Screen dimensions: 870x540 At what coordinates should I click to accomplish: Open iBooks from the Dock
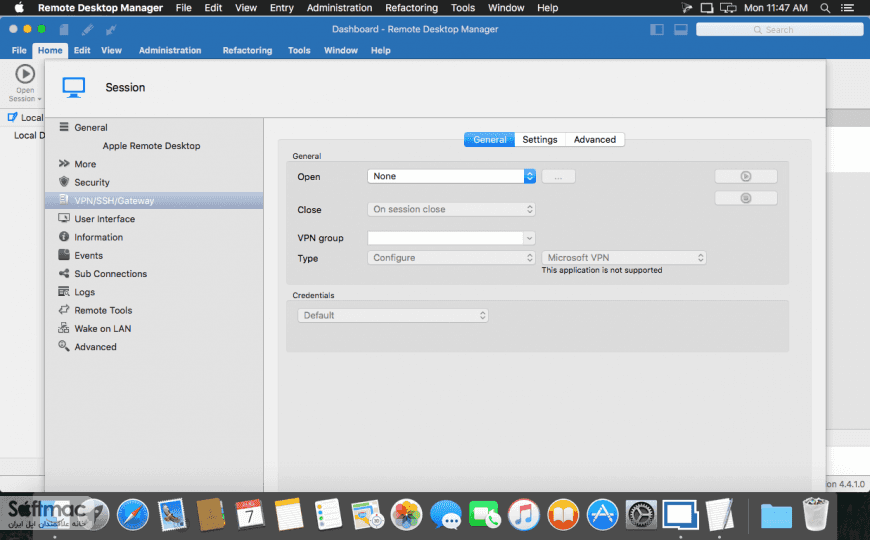coord(563,514)
